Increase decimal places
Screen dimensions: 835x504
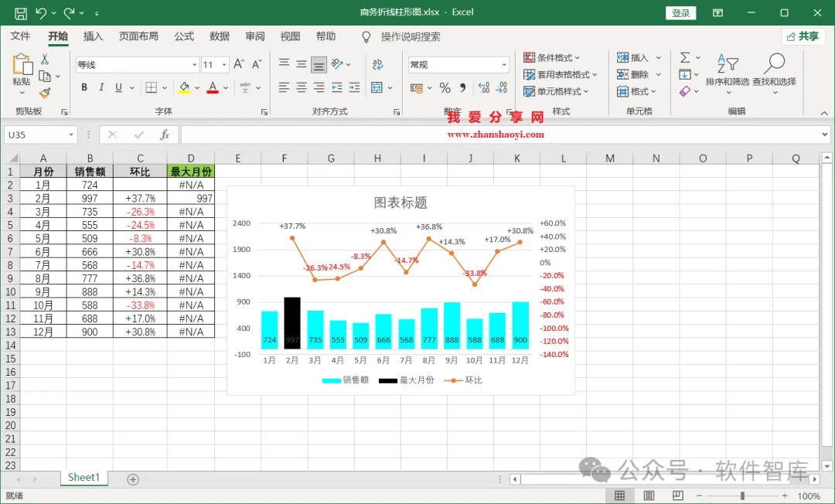click(x=483, y=88)
